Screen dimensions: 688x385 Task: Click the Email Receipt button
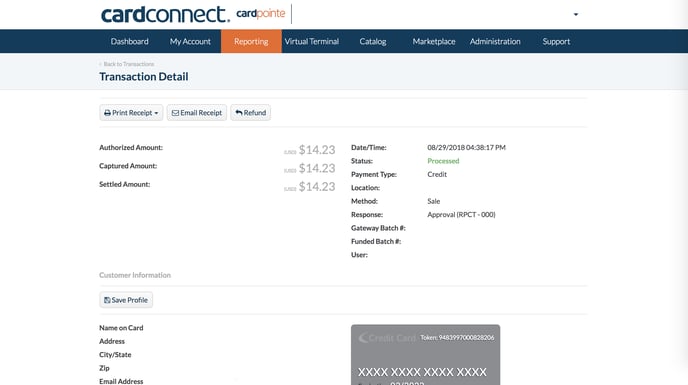(x=197, y=113)
